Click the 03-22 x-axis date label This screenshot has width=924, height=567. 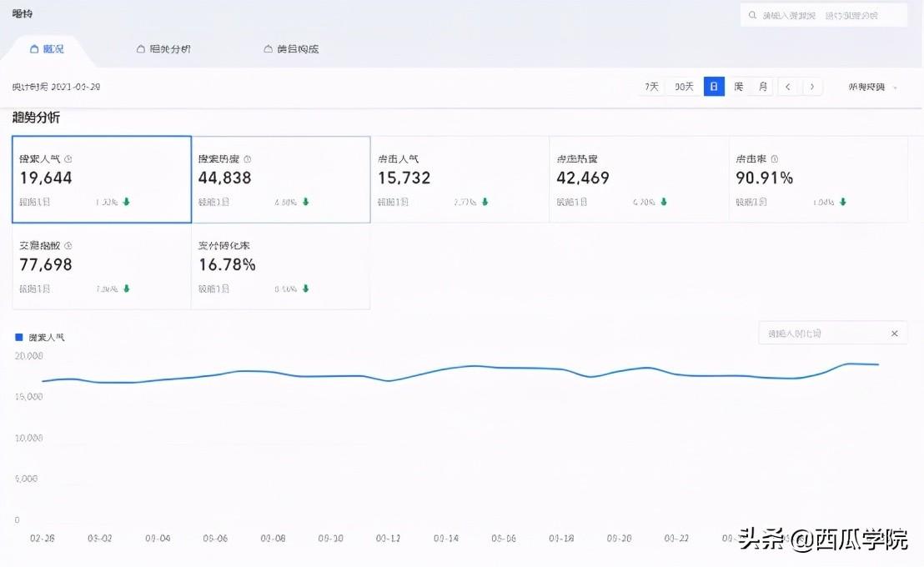(x=676, y=538)
